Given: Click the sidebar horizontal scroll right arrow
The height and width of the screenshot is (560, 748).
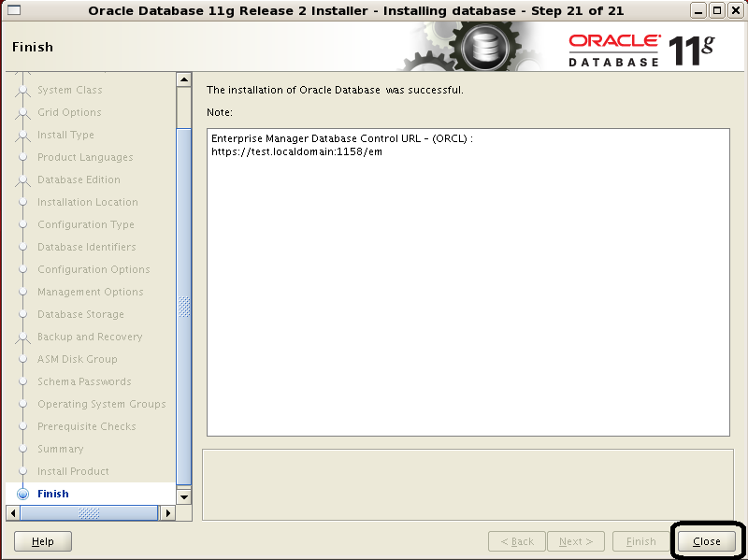Looking at the screenshot, I should 168,513.
